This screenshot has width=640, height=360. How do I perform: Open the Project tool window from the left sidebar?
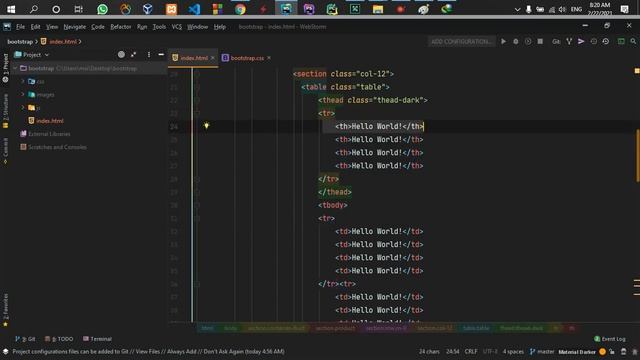coord(5,67)
